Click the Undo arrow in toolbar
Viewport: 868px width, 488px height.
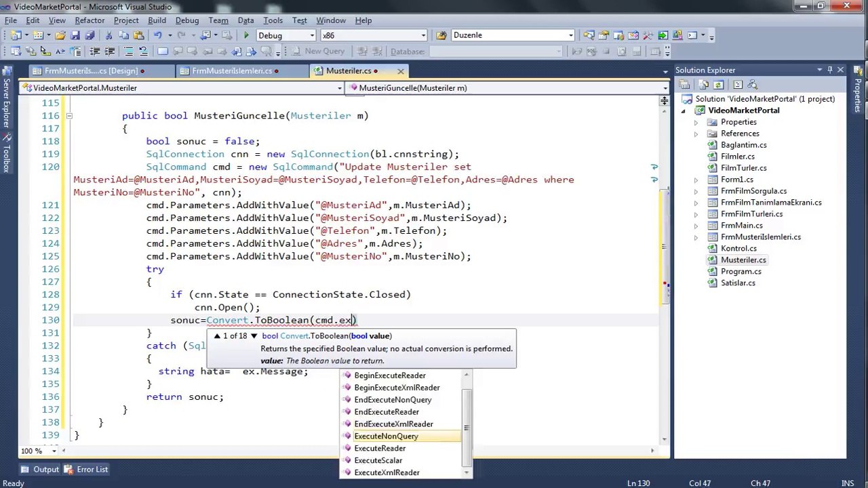(x=158, y=35)
